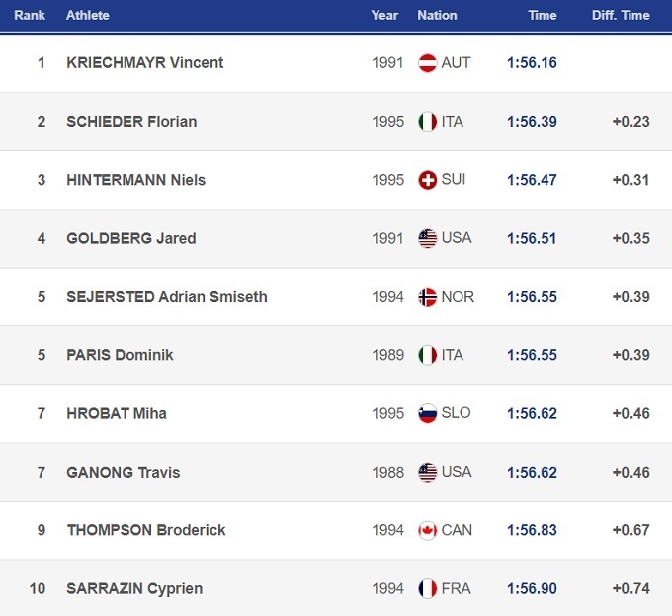Click the Norway flag icon
The image size is (672, 616).
pos(428,297)
